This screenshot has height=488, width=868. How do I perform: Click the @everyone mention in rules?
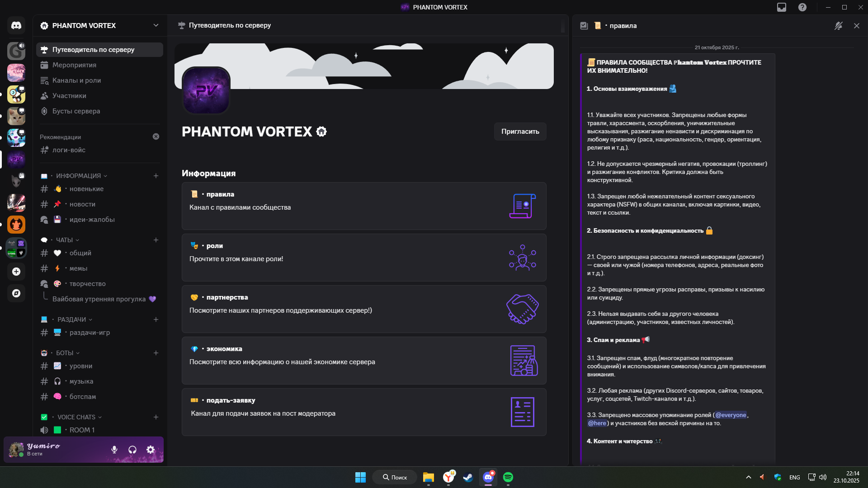tap(731, 415)
